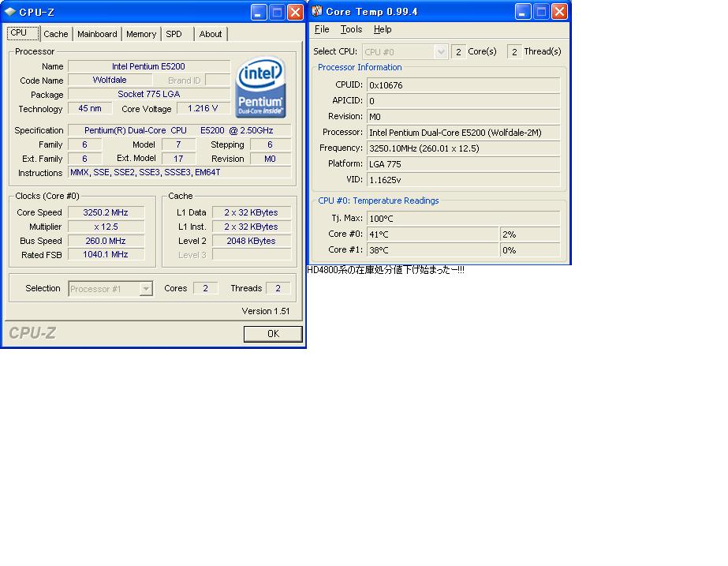
Task: Click the Core(s) count field in Core Temp
Action: (x=458, y=51)
